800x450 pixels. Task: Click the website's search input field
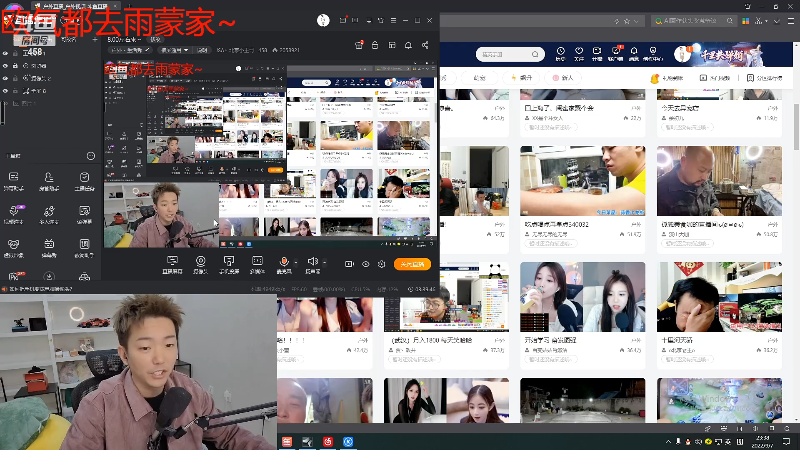point(510,54)
